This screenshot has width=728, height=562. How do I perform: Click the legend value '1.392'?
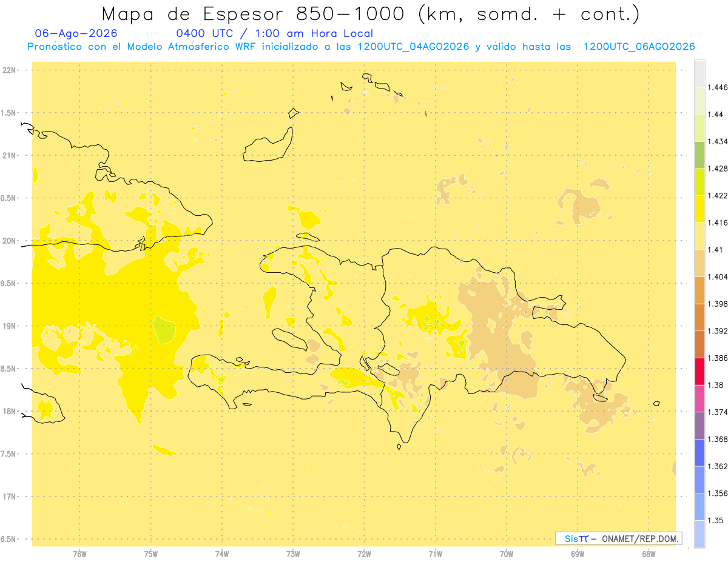718,331
